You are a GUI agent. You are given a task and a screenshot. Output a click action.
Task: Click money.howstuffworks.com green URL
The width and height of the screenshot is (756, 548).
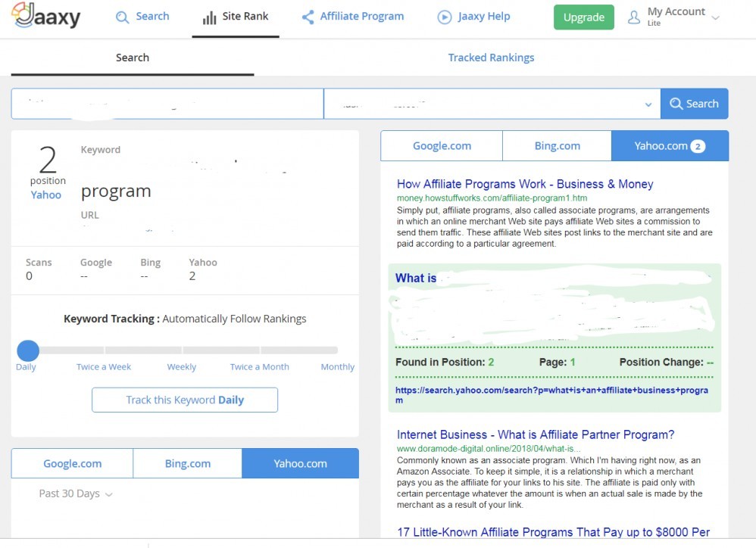(x=492, y=198)
